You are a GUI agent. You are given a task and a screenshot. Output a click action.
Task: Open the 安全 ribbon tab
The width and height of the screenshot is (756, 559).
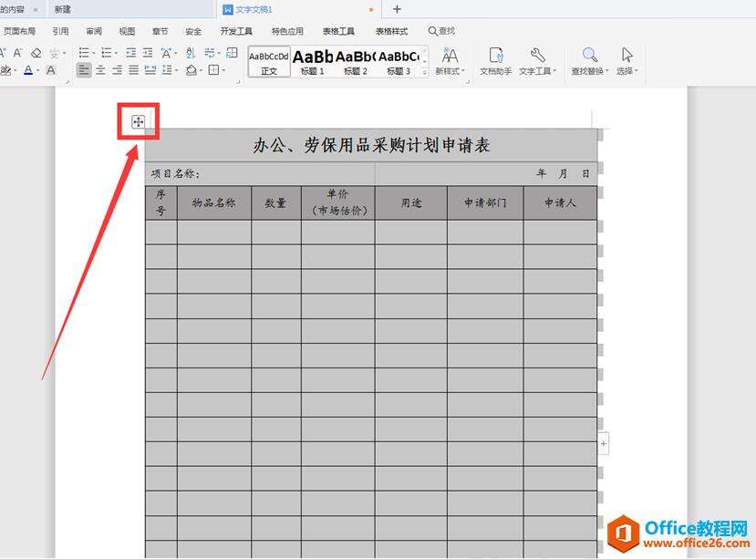[x=193, y=31]
